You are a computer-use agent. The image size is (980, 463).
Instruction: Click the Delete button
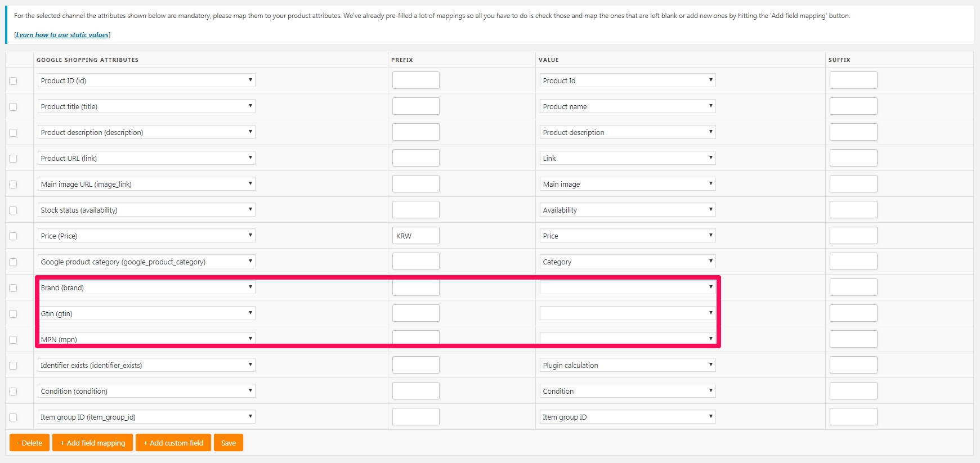click(x=30, y=443)
